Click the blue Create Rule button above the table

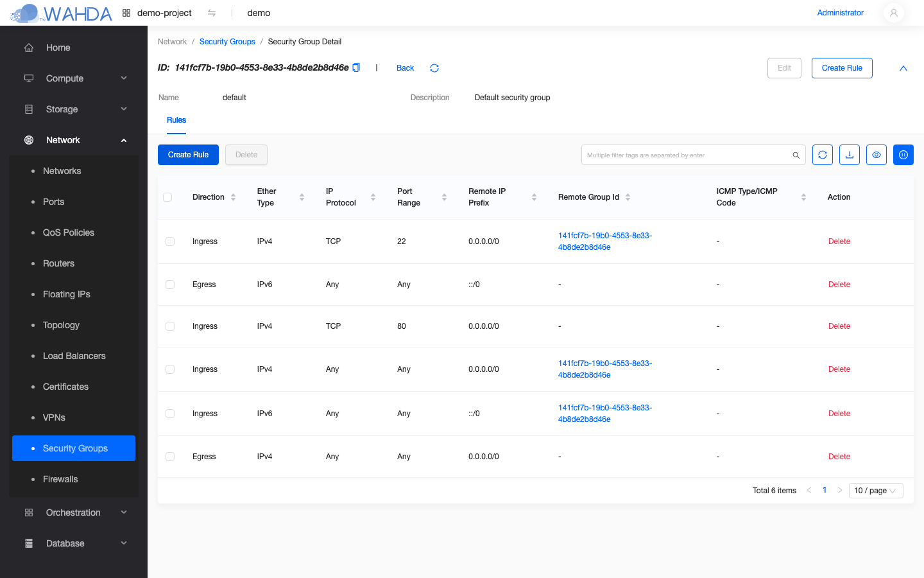(x=188, y=155)
